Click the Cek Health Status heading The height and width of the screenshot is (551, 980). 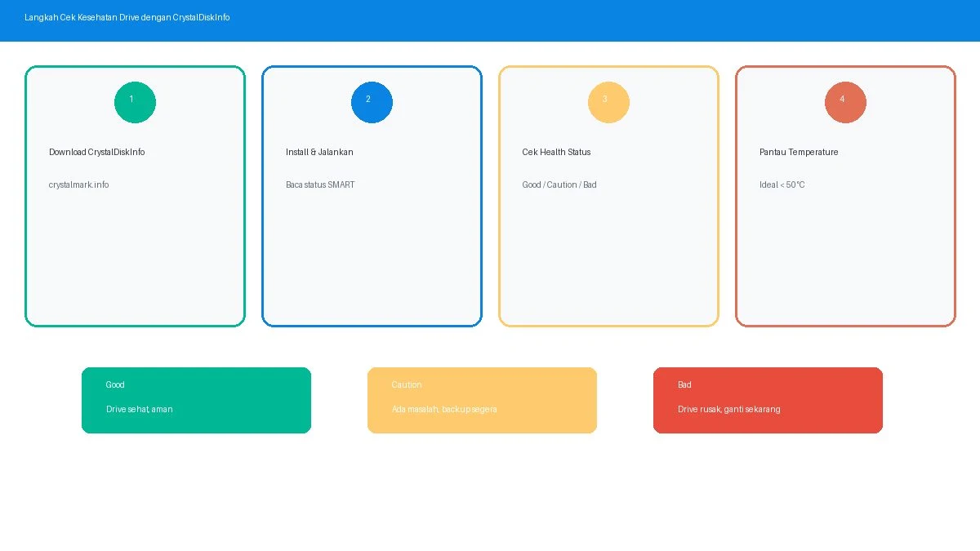click(x=556, y=153)
